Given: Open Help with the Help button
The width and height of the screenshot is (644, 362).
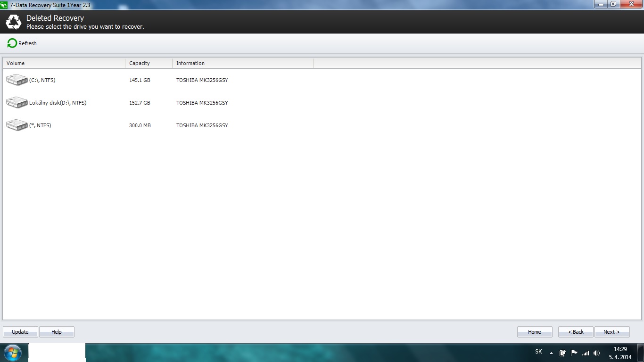Looking at the screenshot, I should pos(57,332).
